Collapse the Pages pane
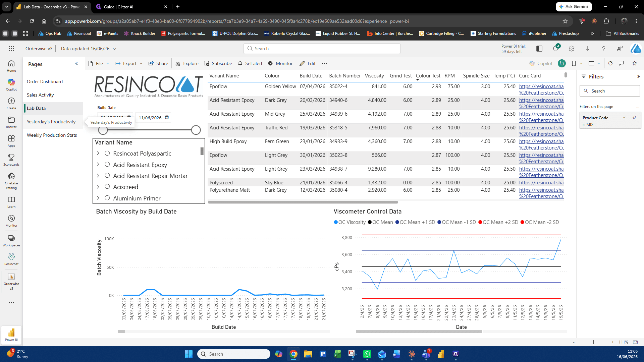 click(x=76, y=63)
